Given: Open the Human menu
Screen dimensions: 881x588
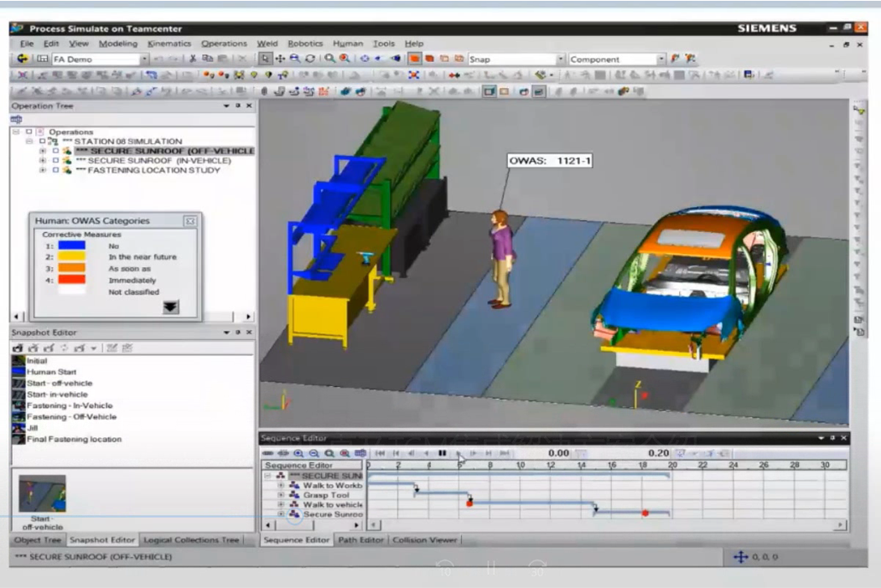Looking at the screenshot, I should (x=348, y=44).
